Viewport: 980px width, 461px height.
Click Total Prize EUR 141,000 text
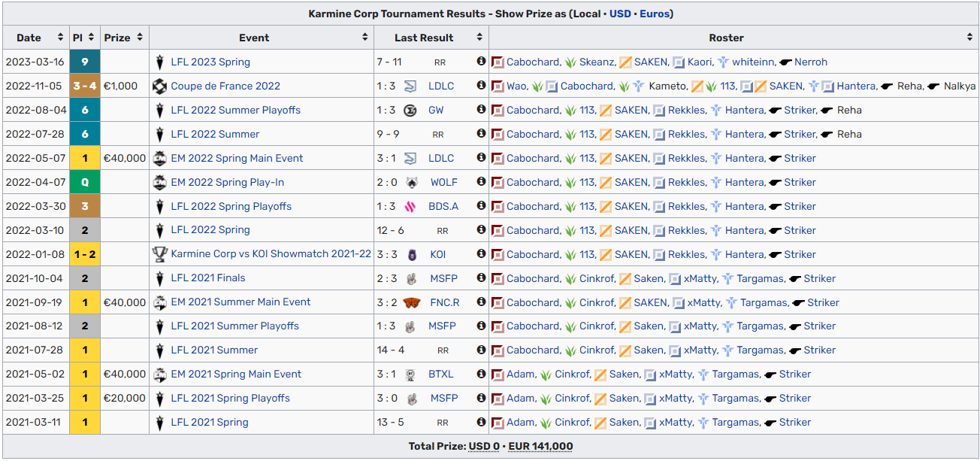pos(540,446)
